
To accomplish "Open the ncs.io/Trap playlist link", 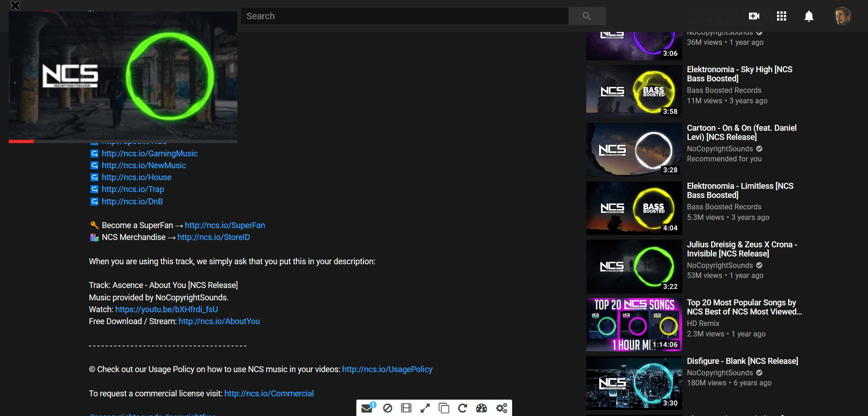I will [133, 189].
